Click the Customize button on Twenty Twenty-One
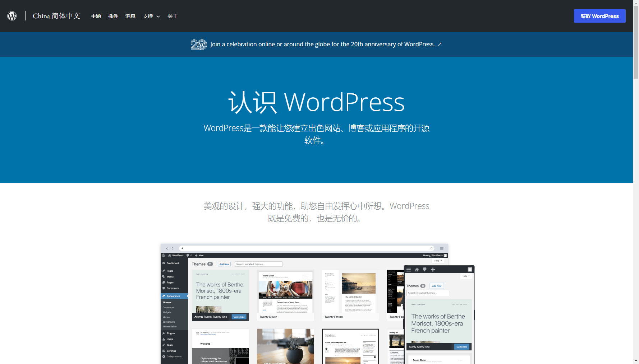 point(239,317)
